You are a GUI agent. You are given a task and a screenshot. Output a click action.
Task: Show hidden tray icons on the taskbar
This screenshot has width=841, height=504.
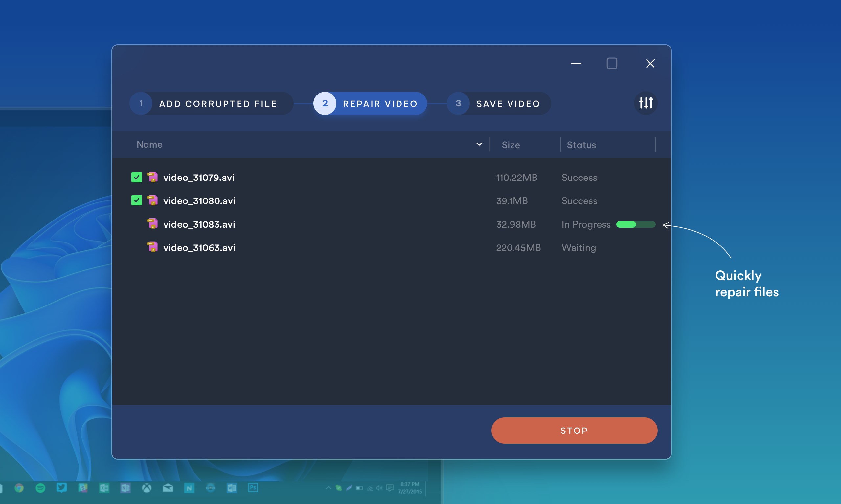[x=328, y=488]
